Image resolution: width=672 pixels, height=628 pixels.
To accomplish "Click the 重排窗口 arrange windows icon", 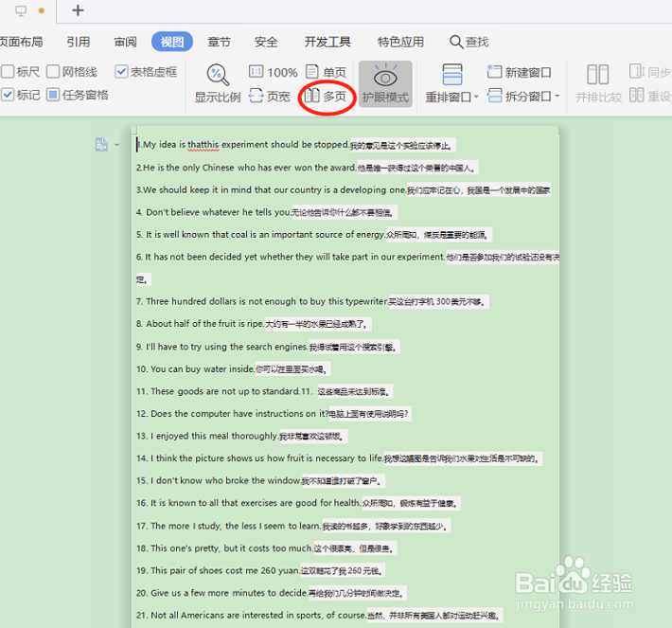I will pos(452,75).
